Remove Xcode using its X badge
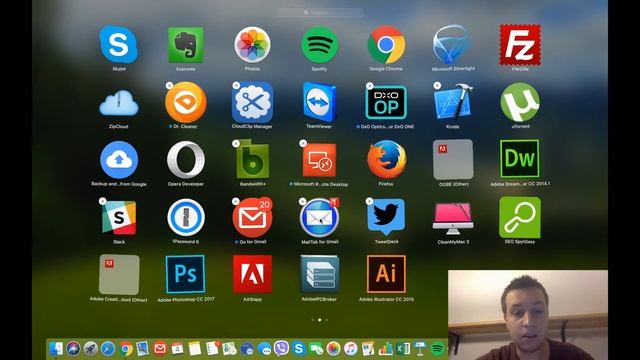640x360 pixels. (x=437, y=86)
